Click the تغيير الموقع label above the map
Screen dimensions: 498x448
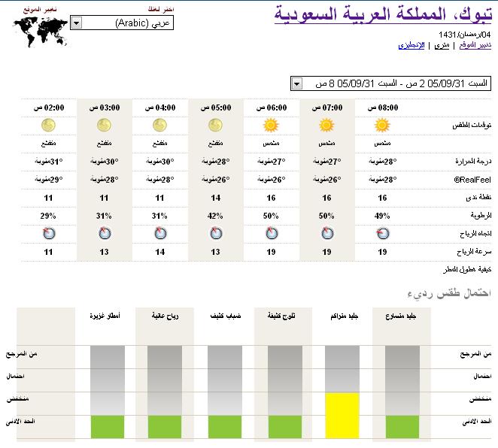click(40, 9)
